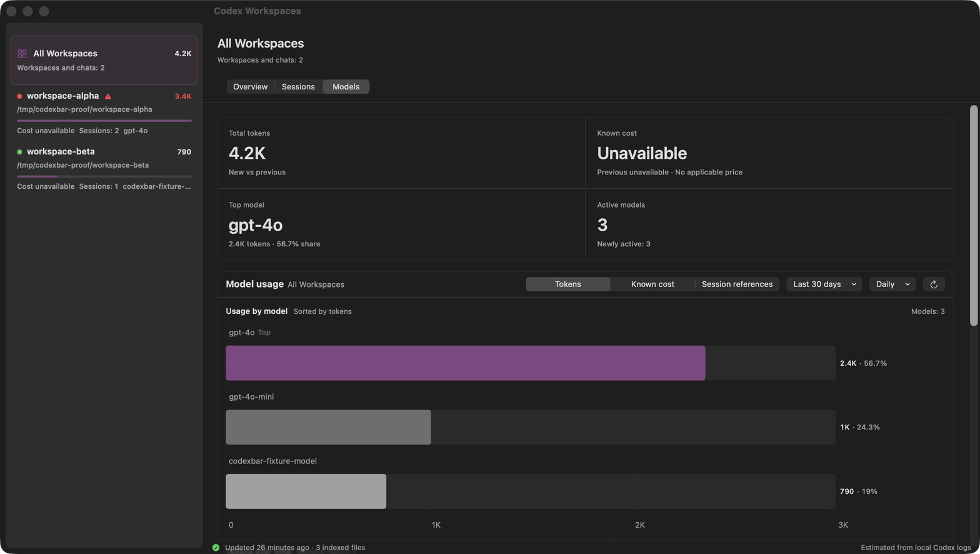This screenshot has width=980, height=554.
Task: Switch the chart to Known cost
Action: coord(652,285)
